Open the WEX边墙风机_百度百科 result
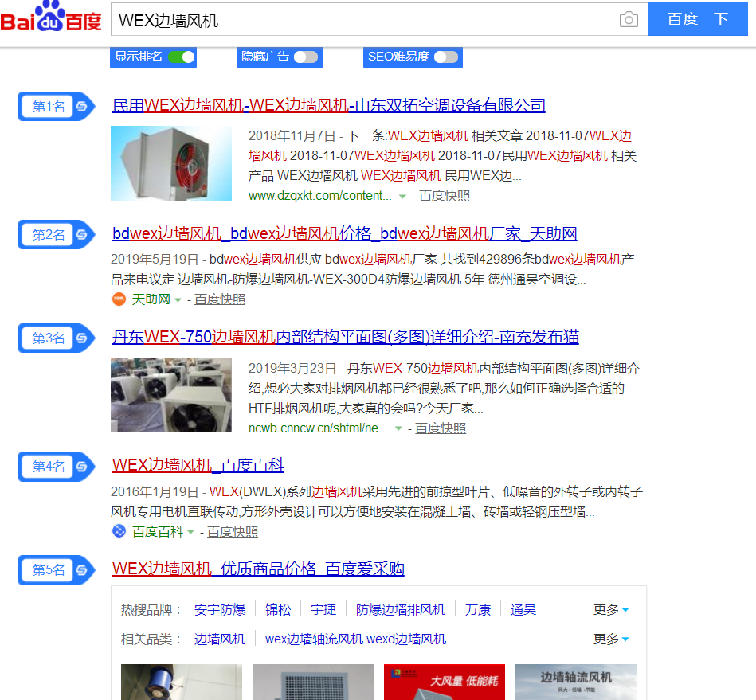This screenshot has height=700, width=756. [x=198, y=465]
